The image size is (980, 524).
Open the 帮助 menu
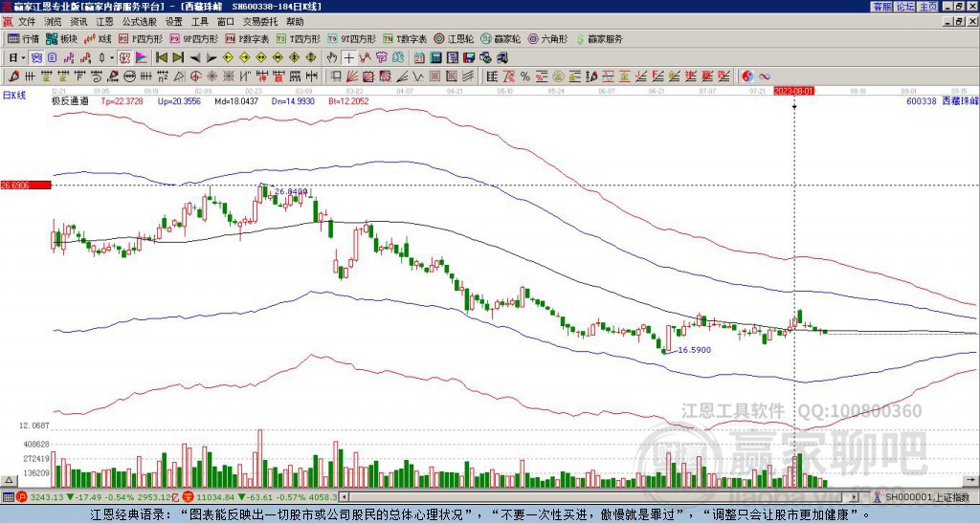click(x=295, y=22)
